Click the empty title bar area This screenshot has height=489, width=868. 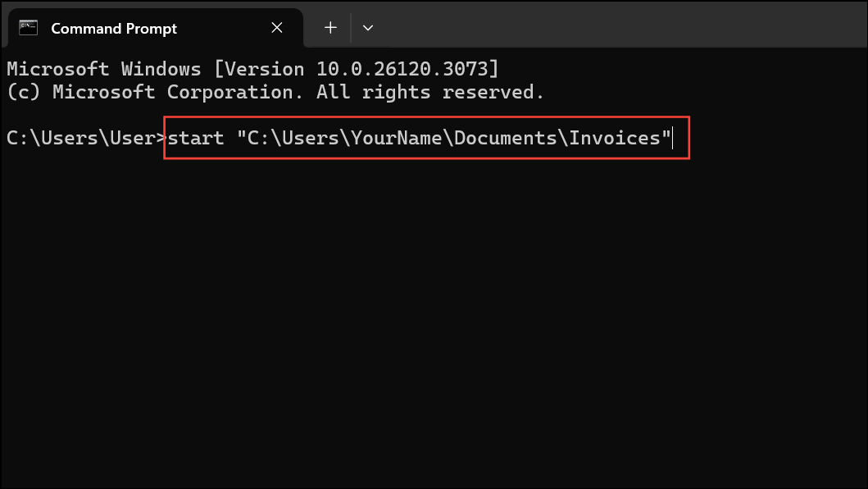620,25
